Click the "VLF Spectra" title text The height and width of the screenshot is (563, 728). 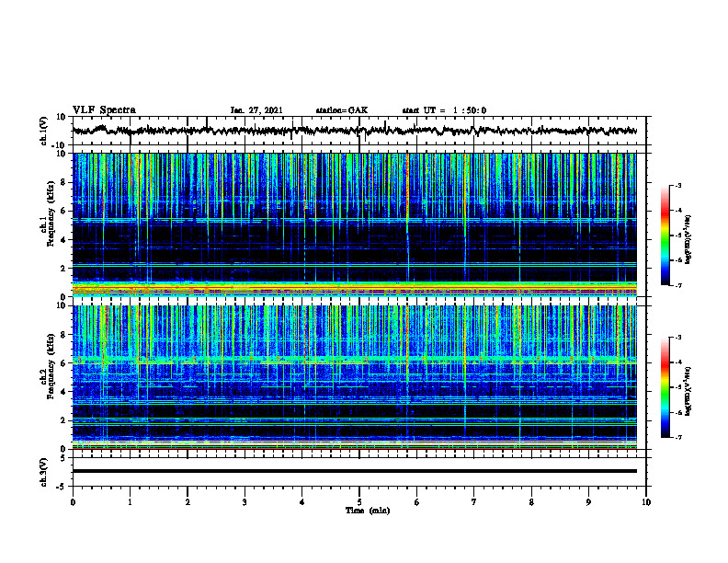coord(104,110)
